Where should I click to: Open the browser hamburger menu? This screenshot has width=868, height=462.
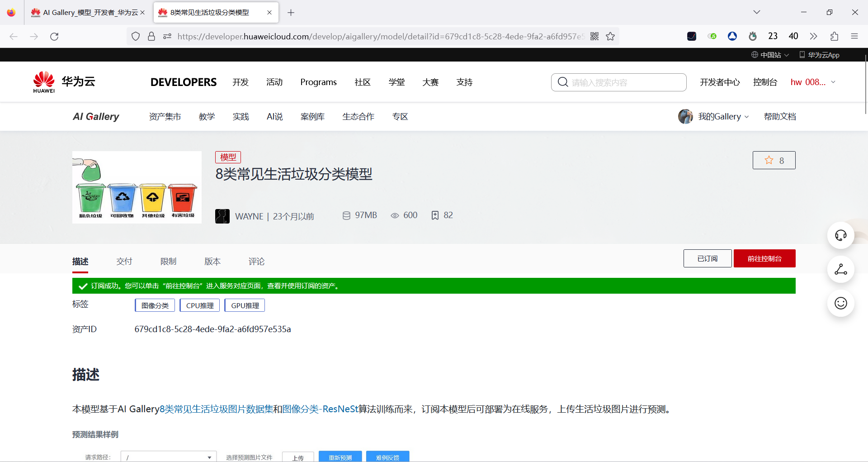tap(855, 36)
